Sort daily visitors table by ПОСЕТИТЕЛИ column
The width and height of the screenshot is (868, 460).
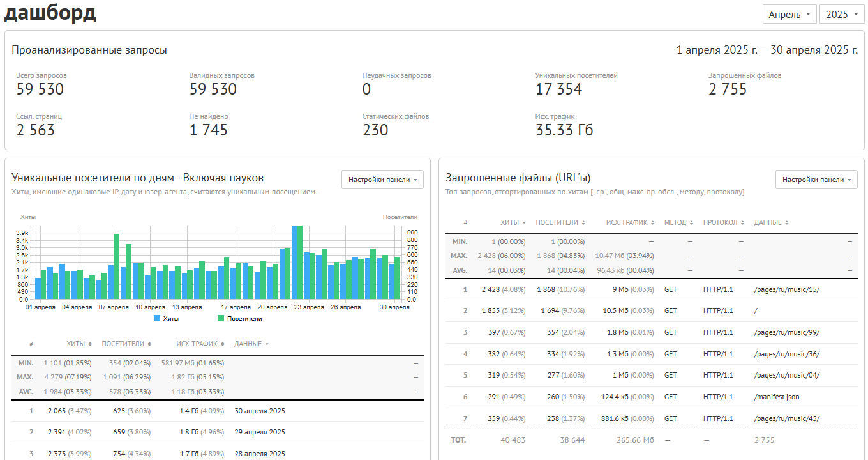click(x=126, y=344)
